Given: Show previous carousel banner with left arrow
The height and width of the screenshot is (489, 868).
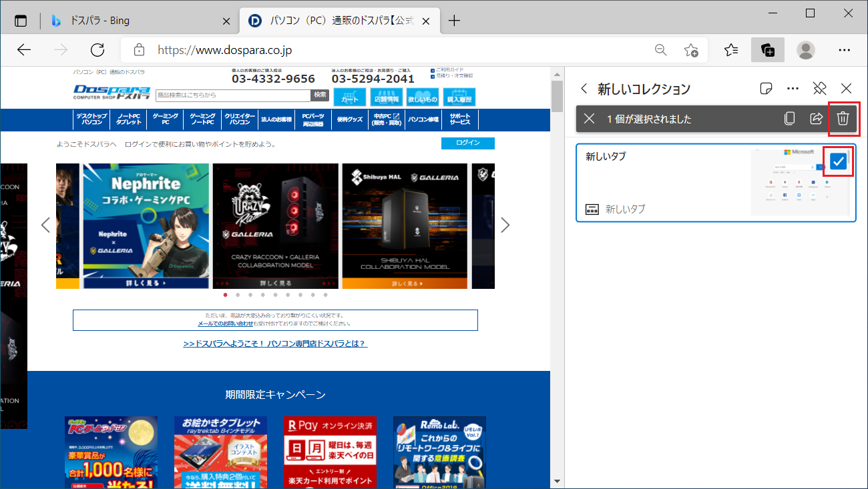Looking at the screenshot, I should coord(45,225).
